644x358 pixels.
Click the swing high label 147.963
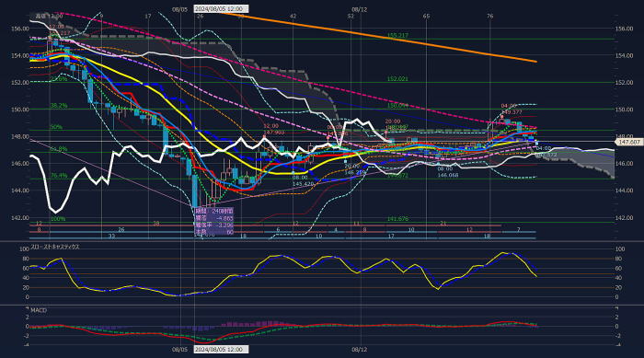pos(274,133)
